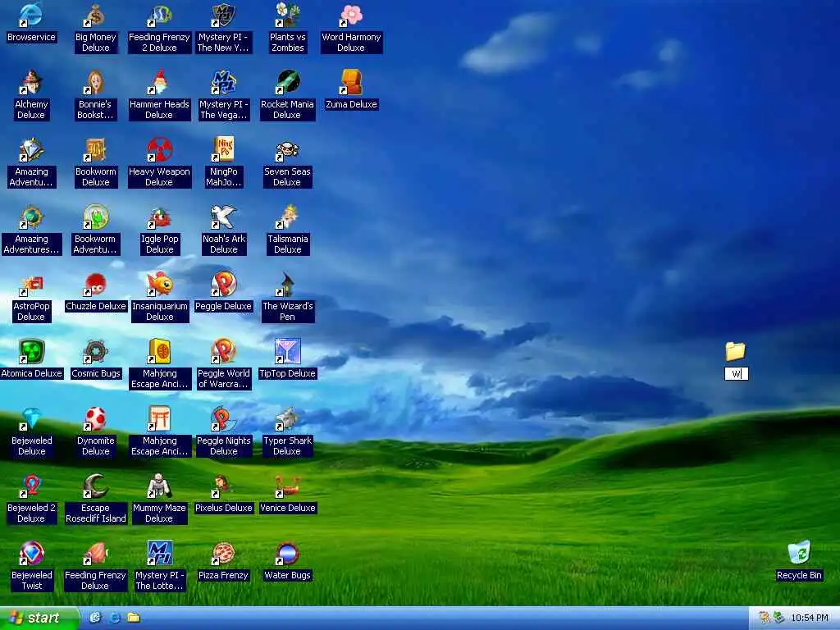Select Escape Rosecliff Island icon
The image size is (840, 630).
point(95,486)
